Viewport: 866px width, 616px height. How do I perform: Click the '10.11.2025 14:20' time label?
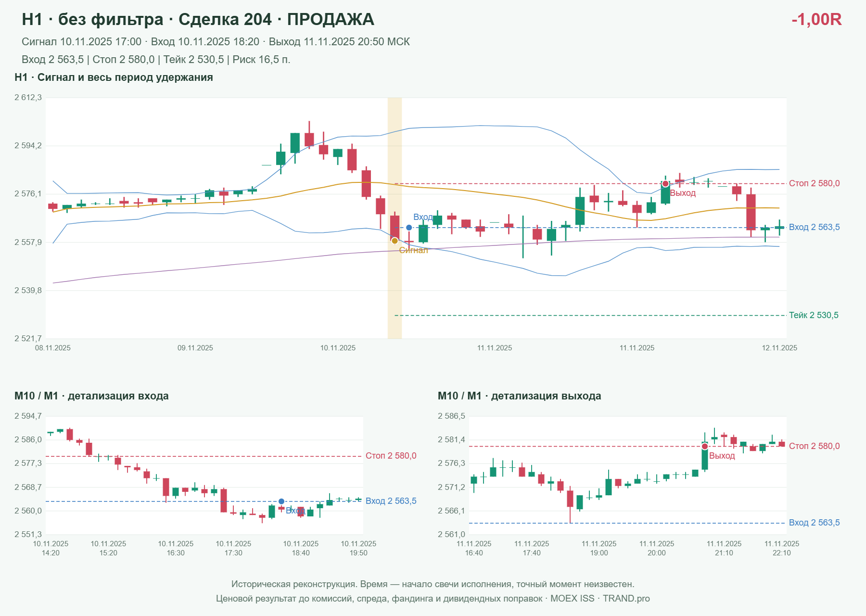tap(51, 548)
